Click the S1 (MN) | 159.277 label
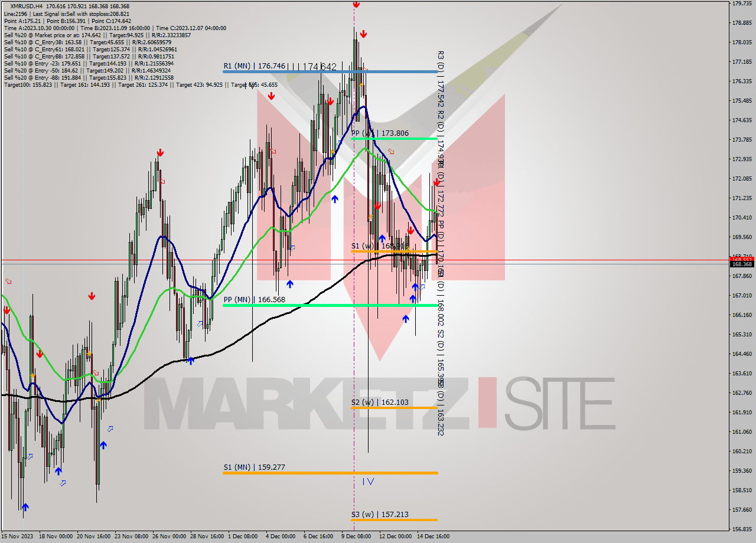 point(255,467)
